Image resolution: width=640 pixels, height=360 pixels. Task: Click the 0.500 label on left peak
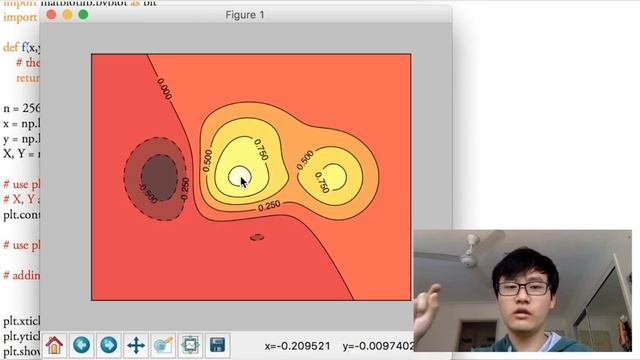point(207,160)
